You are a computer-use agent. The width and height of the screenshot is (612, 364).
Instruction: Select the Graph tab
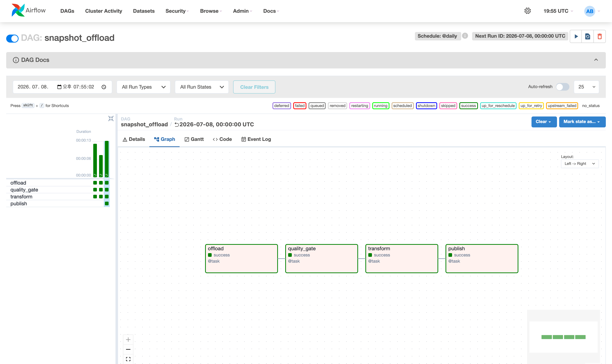point(164,139)
